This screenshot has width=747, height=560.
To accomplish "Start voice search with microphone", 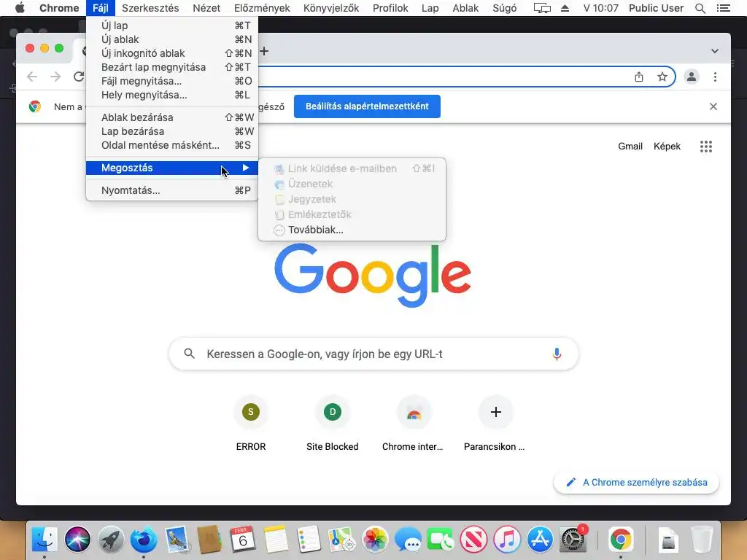I will pos(557,354).
